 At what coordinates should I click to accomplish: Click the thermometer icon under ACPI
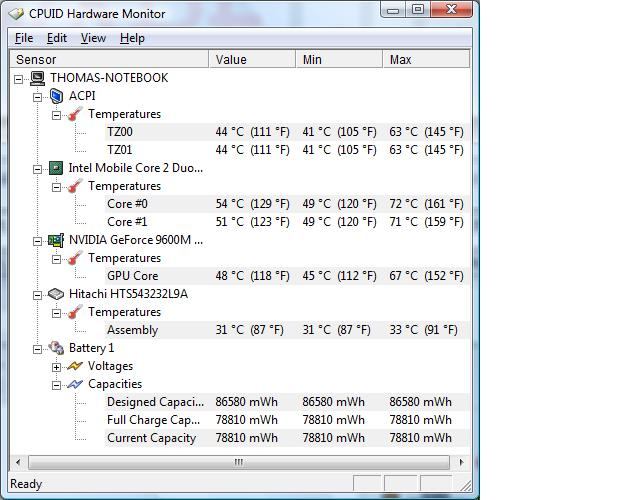(75, 114)
